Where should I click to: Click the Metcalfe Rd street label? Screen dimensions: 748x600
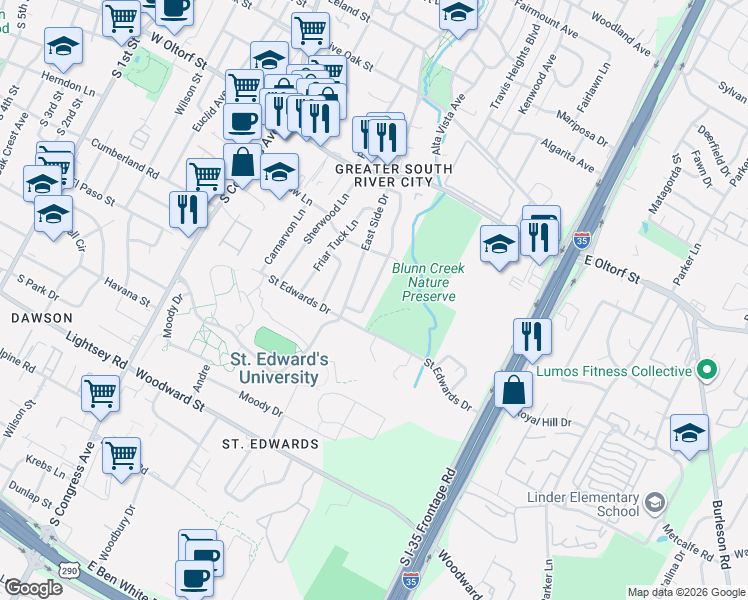pyautogui.click(x=688, y=542)
